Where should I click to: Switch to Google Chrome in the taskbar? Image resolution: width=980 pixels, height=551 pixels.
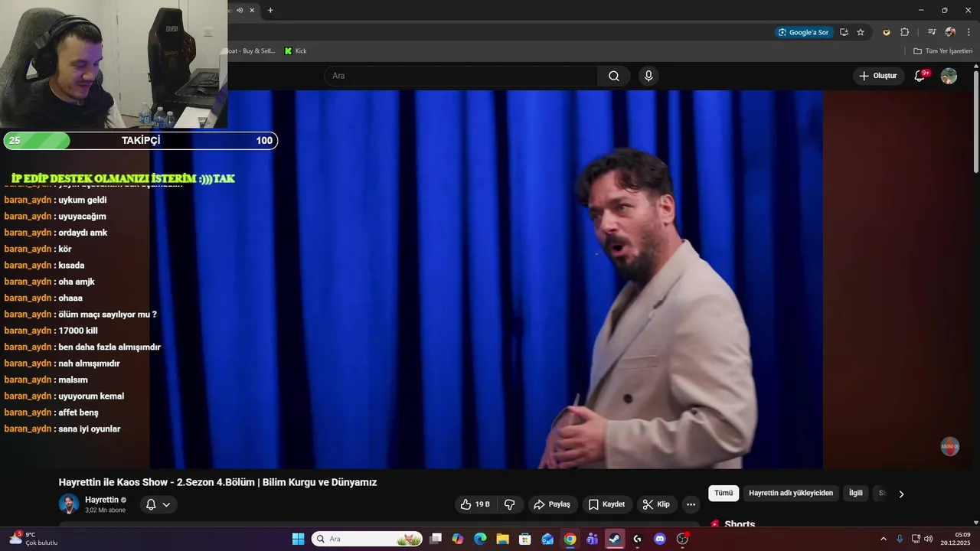(570, 539)
